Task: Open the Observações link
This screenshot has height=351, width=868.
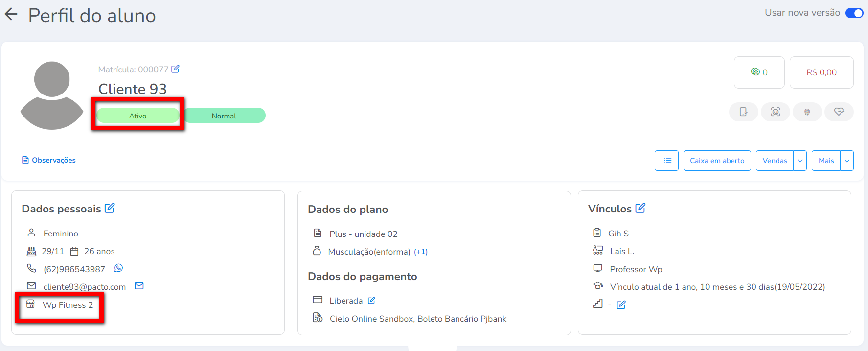Action: [49, 160]
